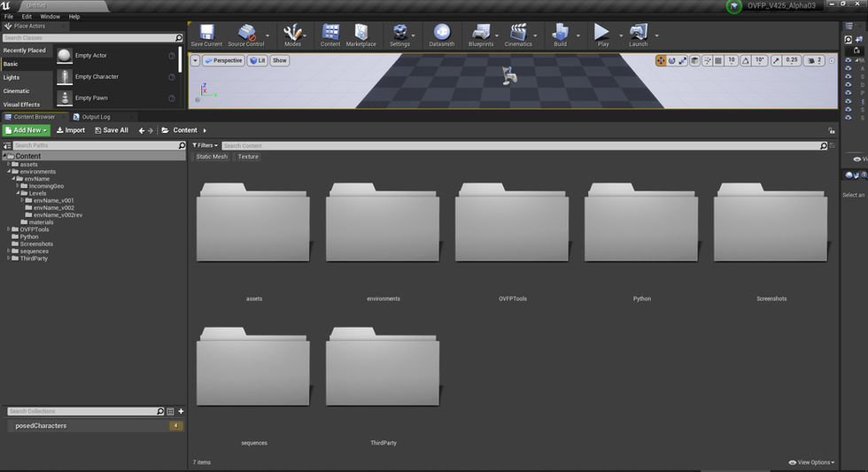Click the Launch toolbar icon
This screenshot has height=472, width=868.
coord(639,32)
